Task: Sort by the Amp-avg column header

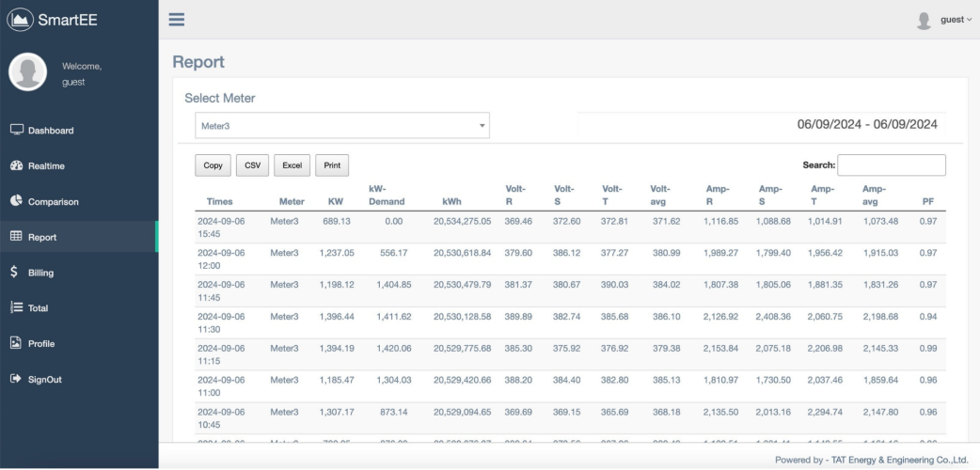Action: coord(875,195)
